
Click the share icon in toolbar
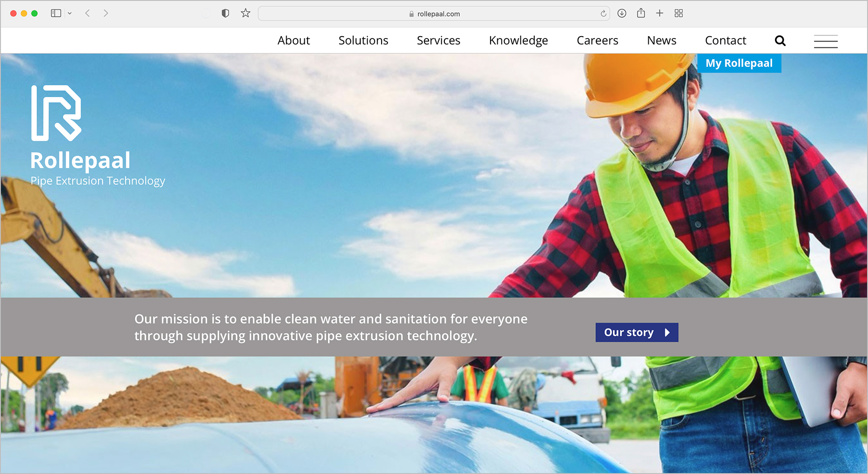641,14
